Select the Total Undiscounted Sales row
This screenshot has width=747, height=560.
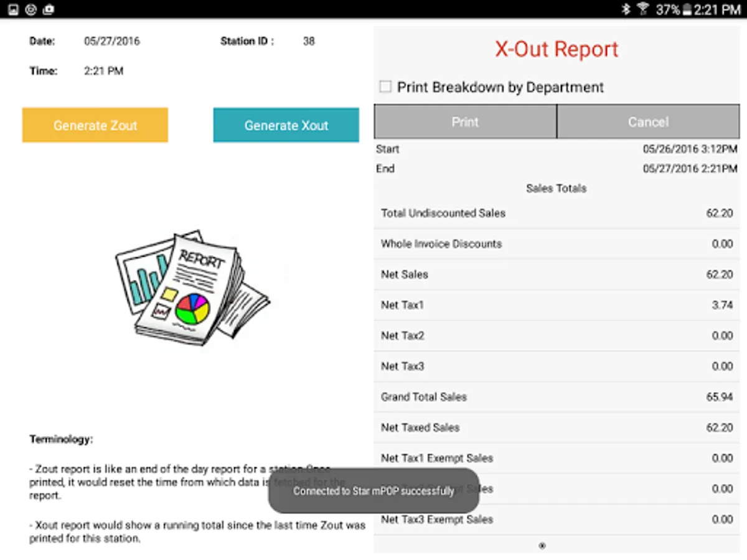557,213
